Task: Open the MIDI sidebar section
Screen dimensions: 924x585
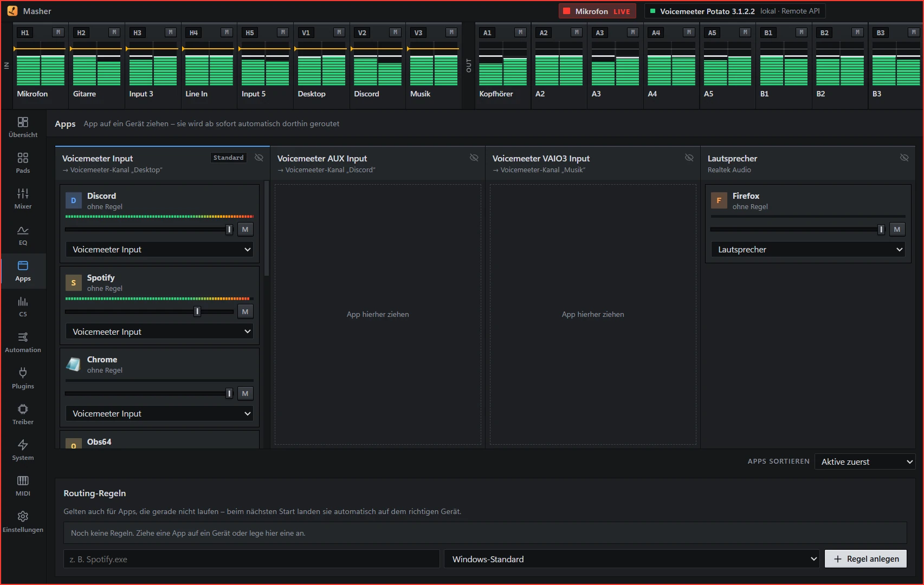Action: [23, 486]
